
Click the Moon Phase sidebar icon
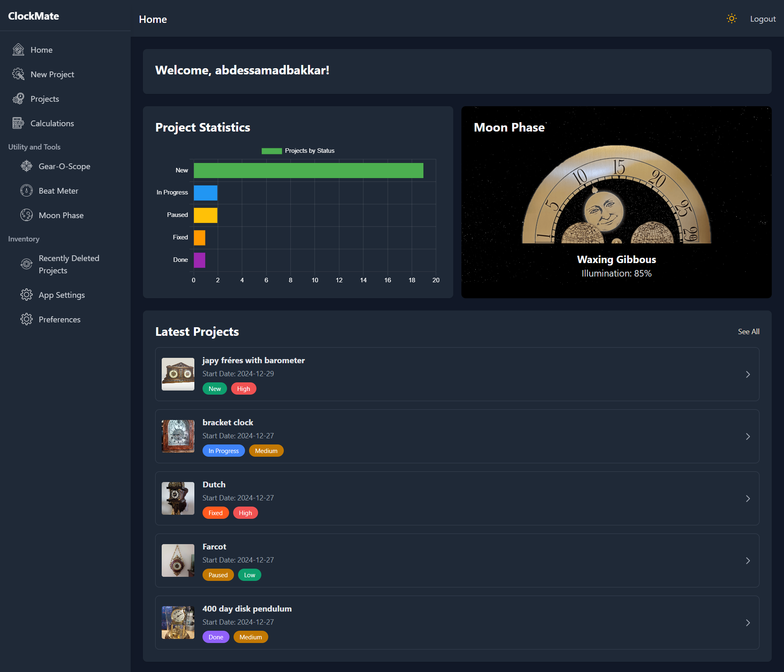(x=27, y=215)
